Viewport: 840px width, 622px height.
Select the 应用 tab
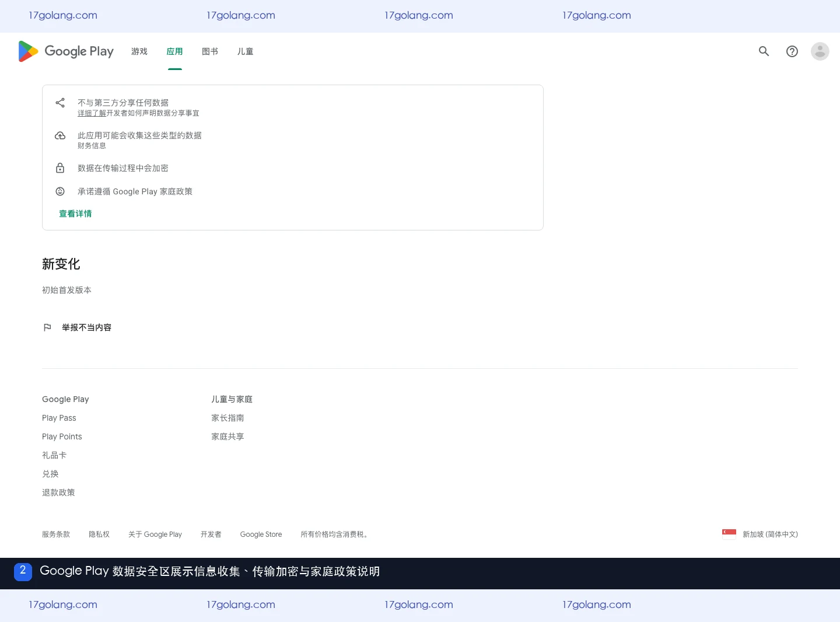coord(175,51)
